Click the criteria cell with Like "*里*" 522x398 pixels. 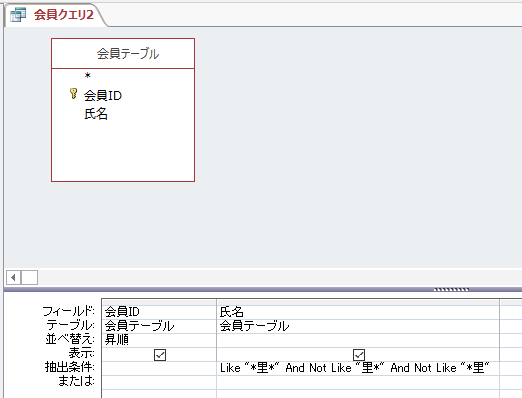coord(358,368)
